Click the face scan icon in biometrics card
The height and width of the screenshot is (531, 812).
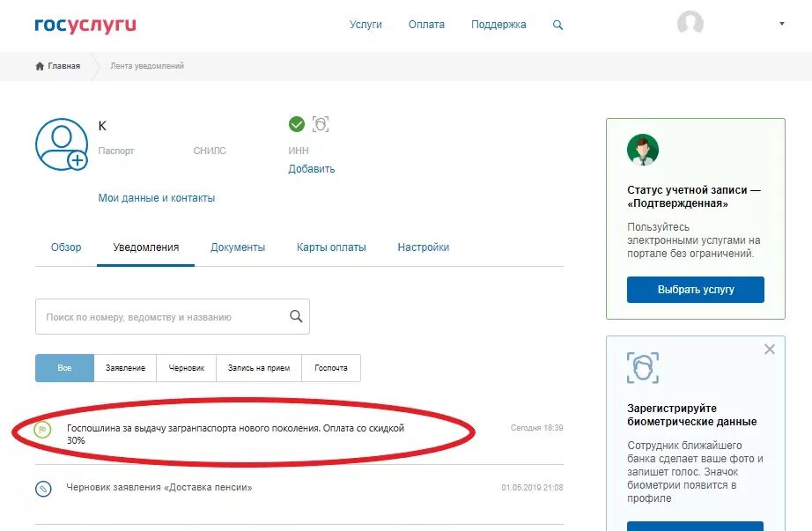643,368
